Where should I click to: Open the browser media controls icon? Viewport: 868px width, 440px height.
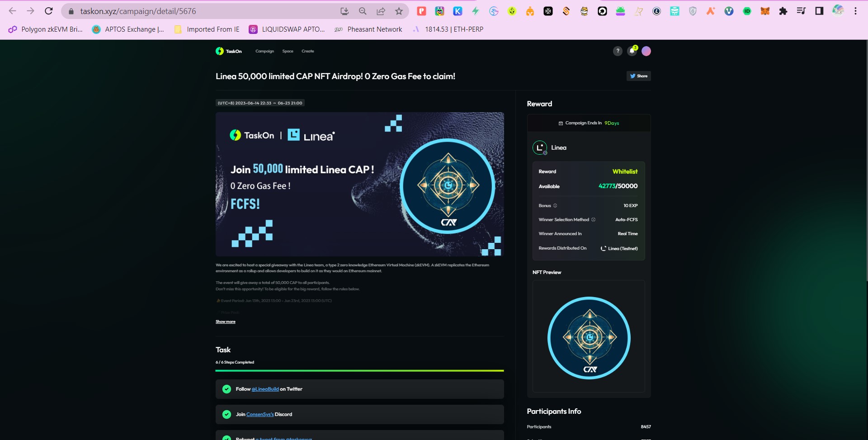point(801,11)
